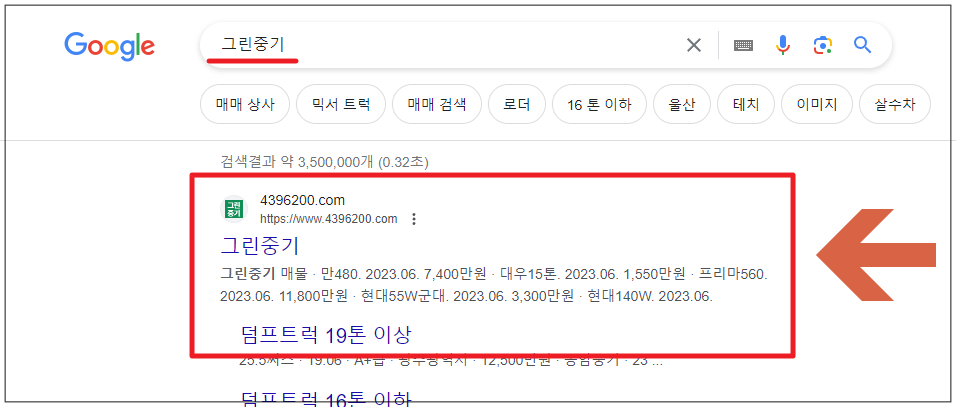Select the 16 톤 이하 filter chip
The width and height of the screenshot is (956, 407).
point(599,104)
